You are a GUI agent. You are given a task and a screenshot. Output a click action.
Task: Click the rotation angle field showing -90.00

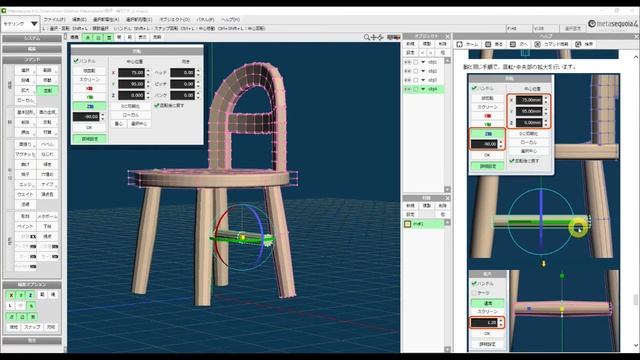[x=86, y=117]
